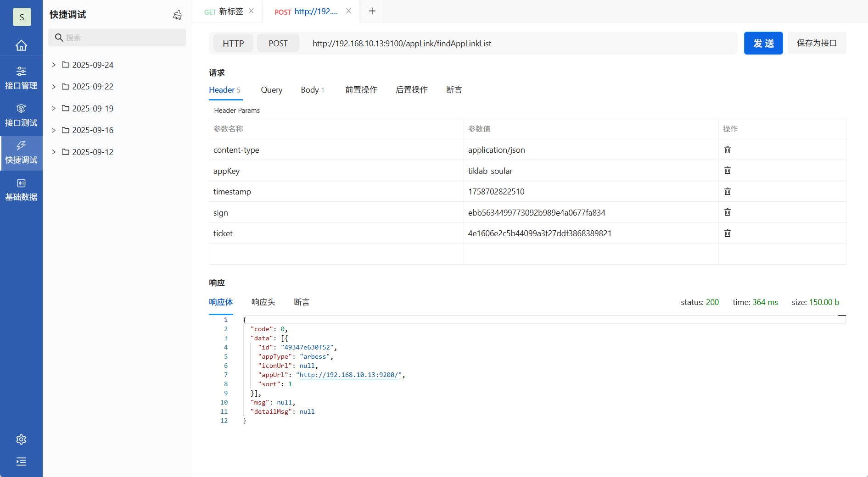Open the settings gear icon
868x477 pixels.
point(21,439)
